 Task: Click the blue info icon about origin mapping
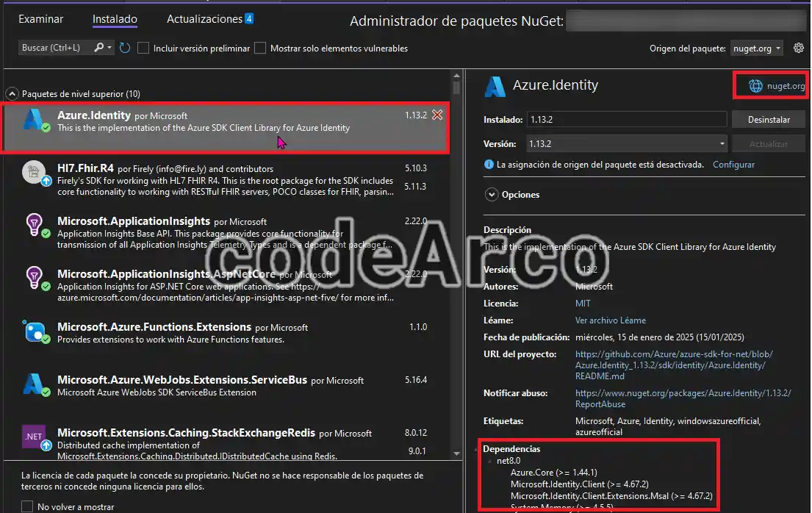(489, 165)
